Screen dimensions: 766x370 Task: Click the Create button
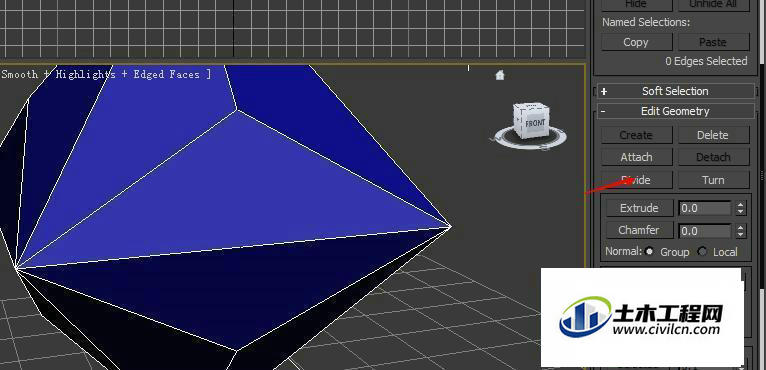(636, 135)
